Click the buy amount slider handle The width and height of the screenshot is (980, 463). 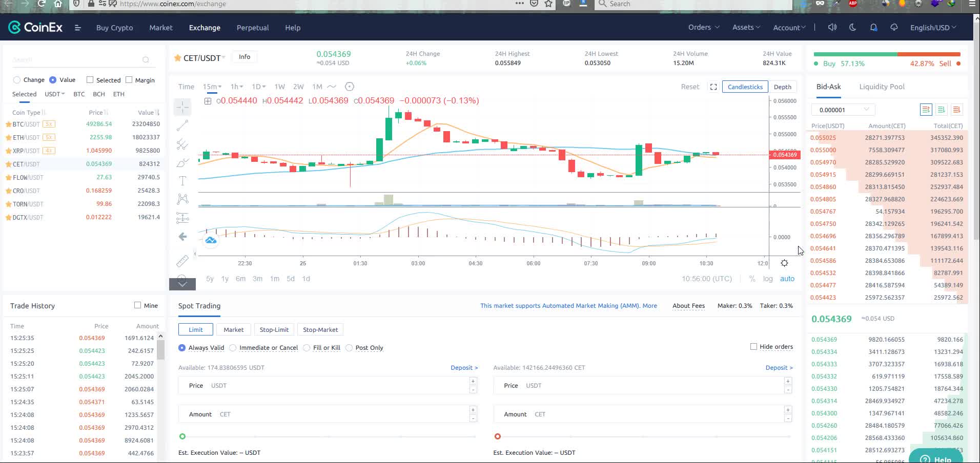[182, 436]
